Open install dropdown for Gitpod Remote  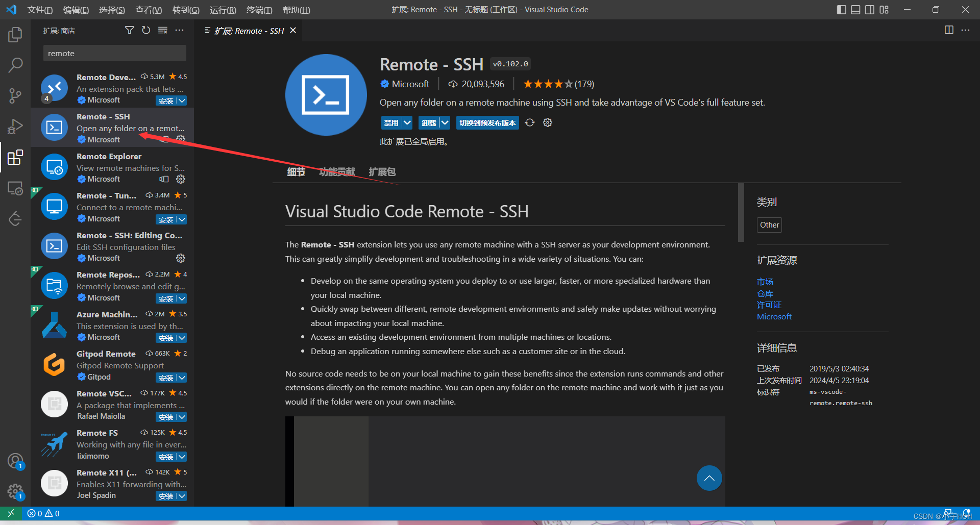point(182,378)
